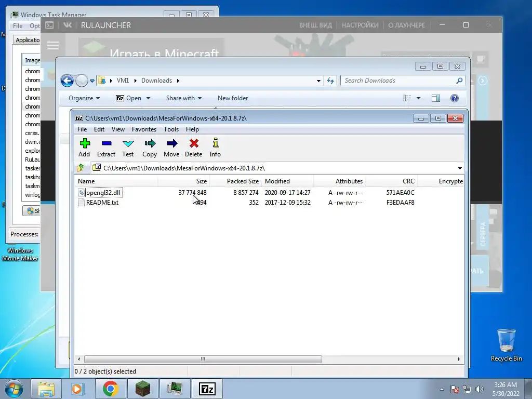Click the 7-Zip horizontal scrollbar thumb

[203, 359]
